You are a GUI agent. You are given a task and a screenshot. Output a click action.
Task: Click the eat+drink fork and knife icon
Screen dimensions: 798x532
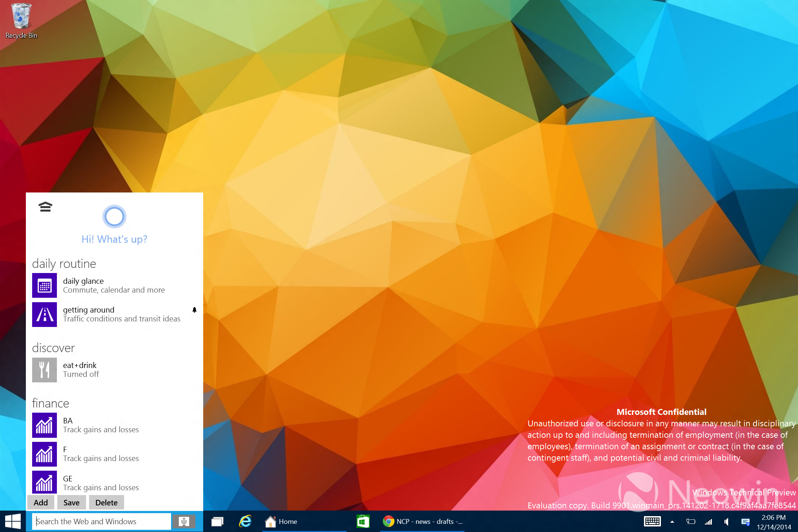(44, 370)
